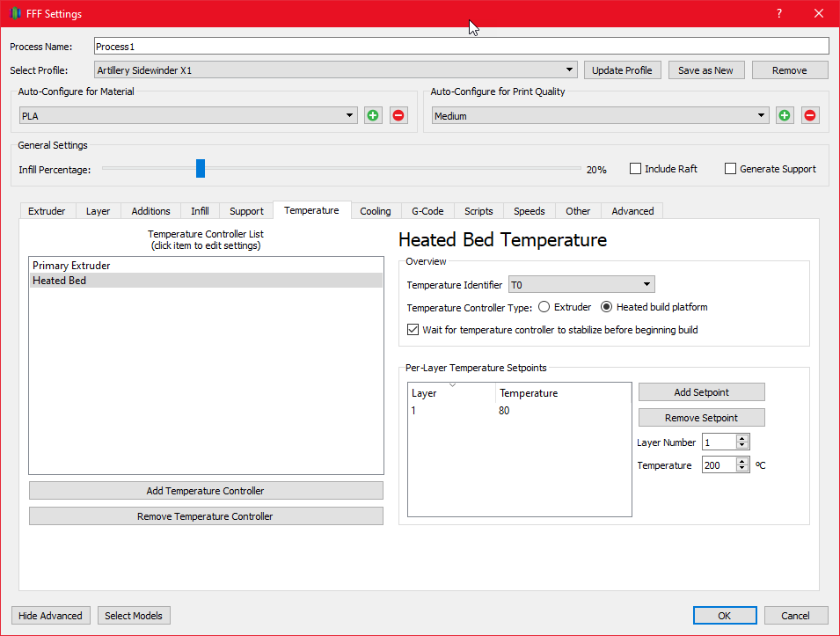Image resolution: width=840 pixels, height=636 pixels.
Task: Decrease the Temperature with down arrow
Action: 742,469
